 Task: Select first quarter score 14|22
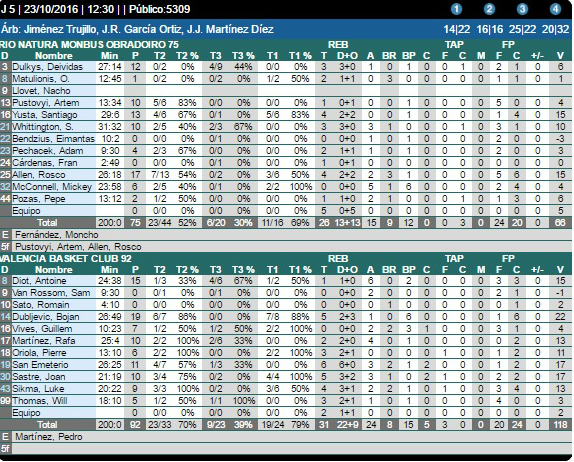pos(457,29)
